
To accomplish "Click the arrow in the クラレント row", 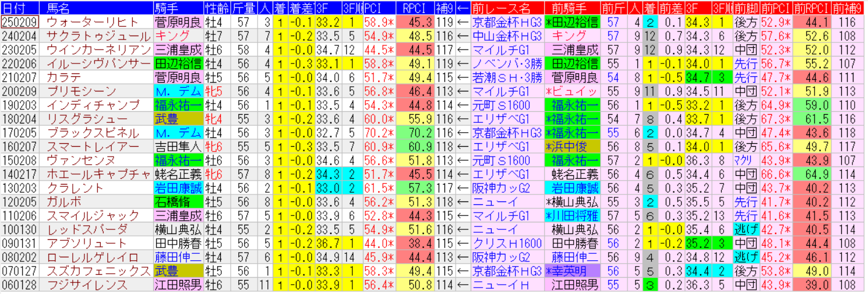I will (x=463, y=188).
